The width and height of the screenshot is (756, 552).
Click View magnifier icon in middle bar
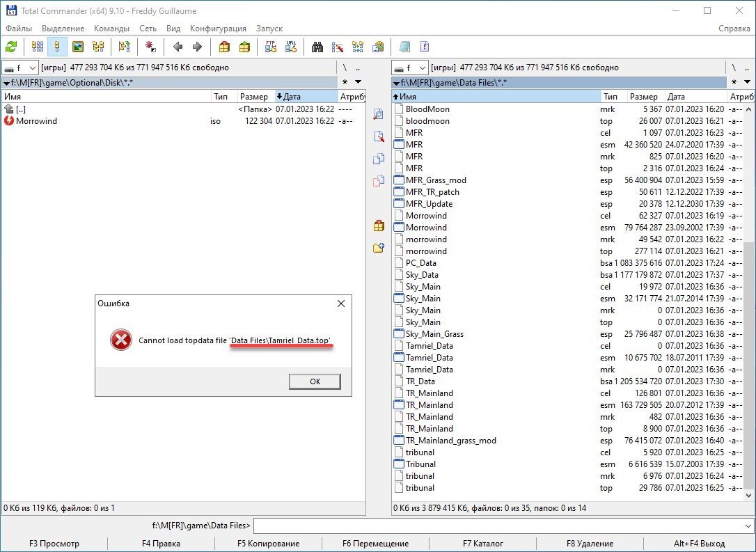point(379,114)
